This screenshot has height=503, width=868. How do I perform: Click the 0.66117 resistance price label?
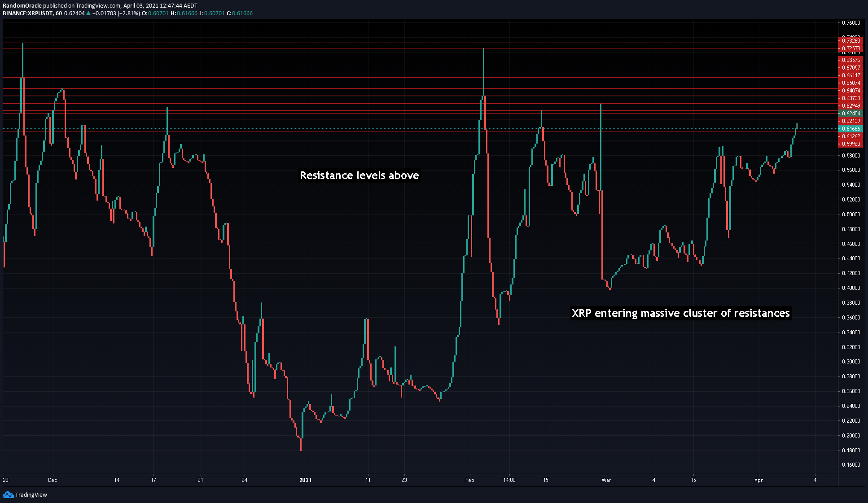tap(850, 75)
